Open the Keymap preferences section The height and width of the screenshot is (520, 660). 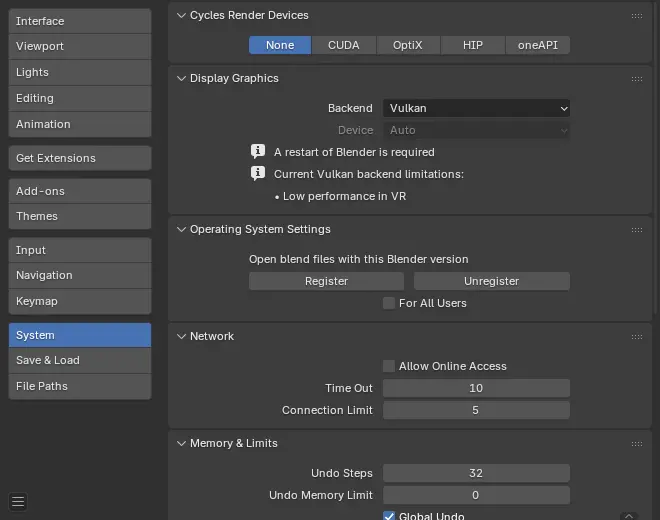(x=80, y=301)
